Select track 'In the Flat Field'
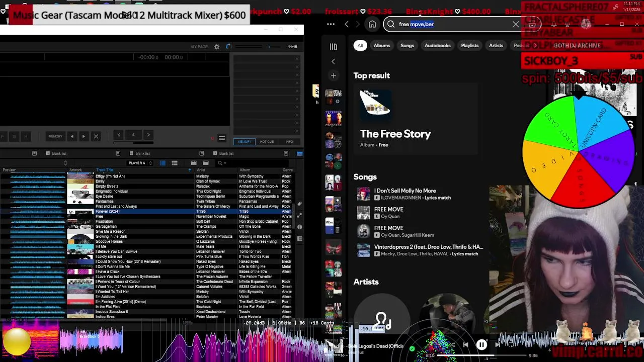This screenshot has height=362, width=644. pyautogui.click(x=108, y=307)
